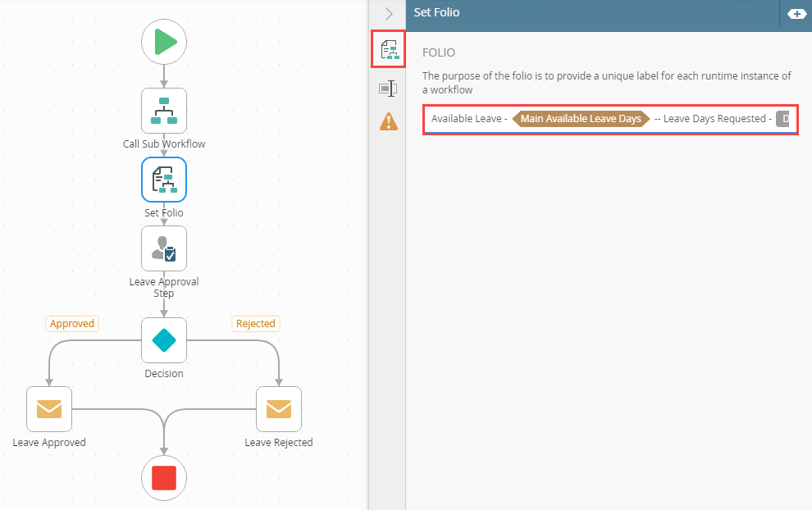812x510 pixels.
Task: Click the Decision label text
Action: [x=164, y=373]
